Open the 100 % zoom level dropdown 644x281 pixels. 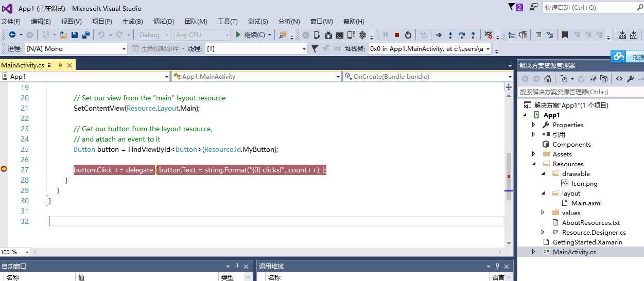point(15,252)
